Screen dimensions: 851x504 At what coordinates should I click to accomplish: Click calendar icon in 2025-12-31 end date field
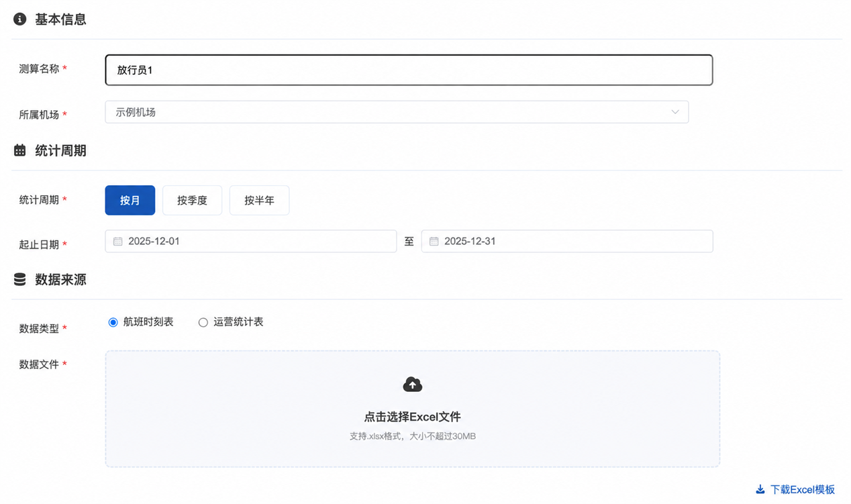434,242
